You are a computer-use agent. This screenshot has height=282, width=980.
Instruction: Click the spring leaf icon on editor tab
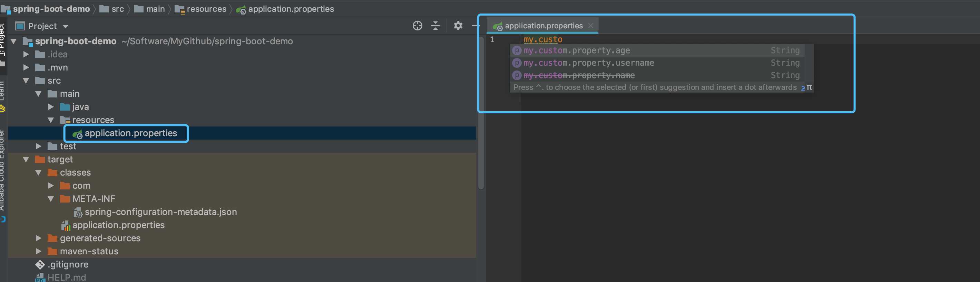[x=498, y=26]
